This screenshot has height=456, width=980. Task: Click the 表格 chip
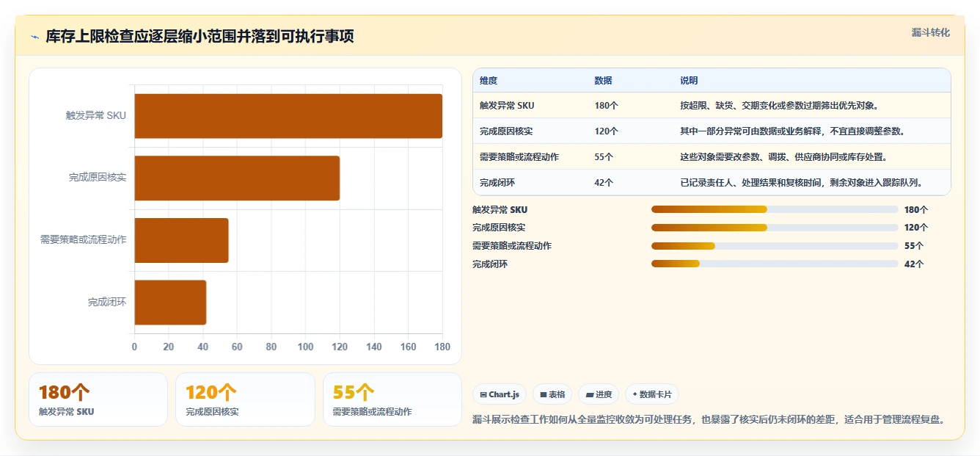[x=552, y=394]
